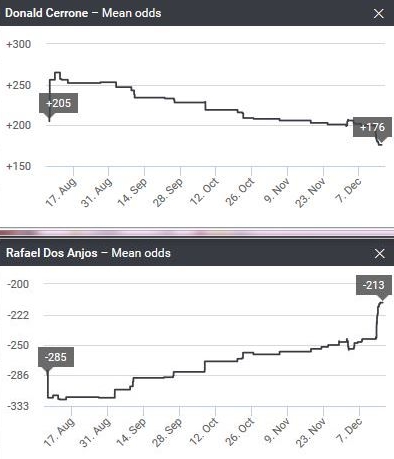Viewport: 394px width, 459px height.
Task: Click the 12. Oct label on Cerrone chart
Action: click(204, 191)
